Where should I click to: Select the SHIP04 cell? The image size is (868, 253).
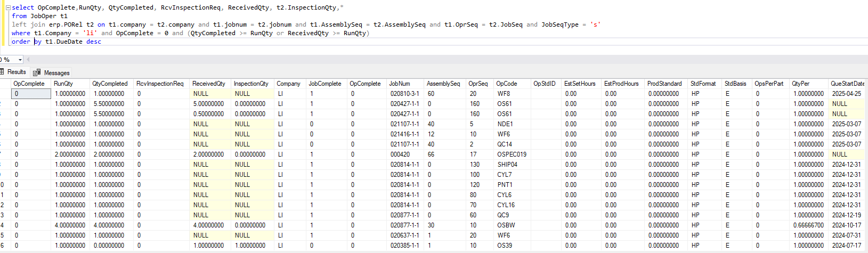[512, 165]
